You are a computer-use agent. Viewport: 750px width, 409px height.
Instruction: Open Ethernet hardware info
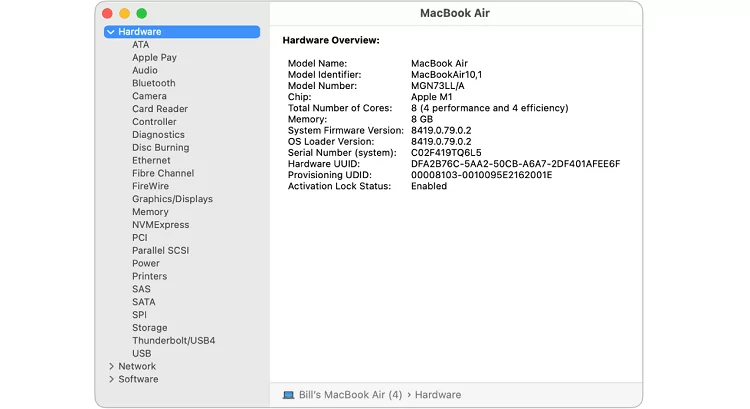click(151, 160)
